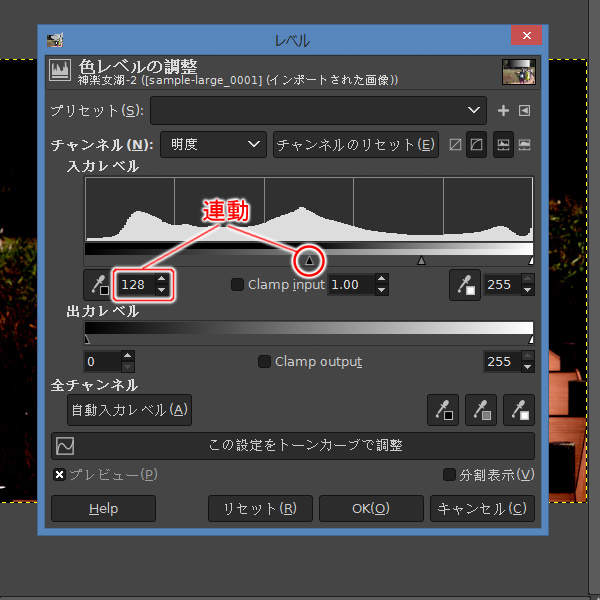
Task: Pick black point eyedropper for input levels
Action: point(99,285)
